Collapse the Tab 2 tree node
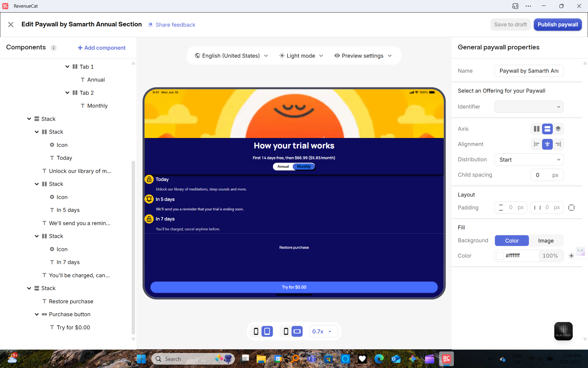The image size is (588, 368). (x=67, y=93)
